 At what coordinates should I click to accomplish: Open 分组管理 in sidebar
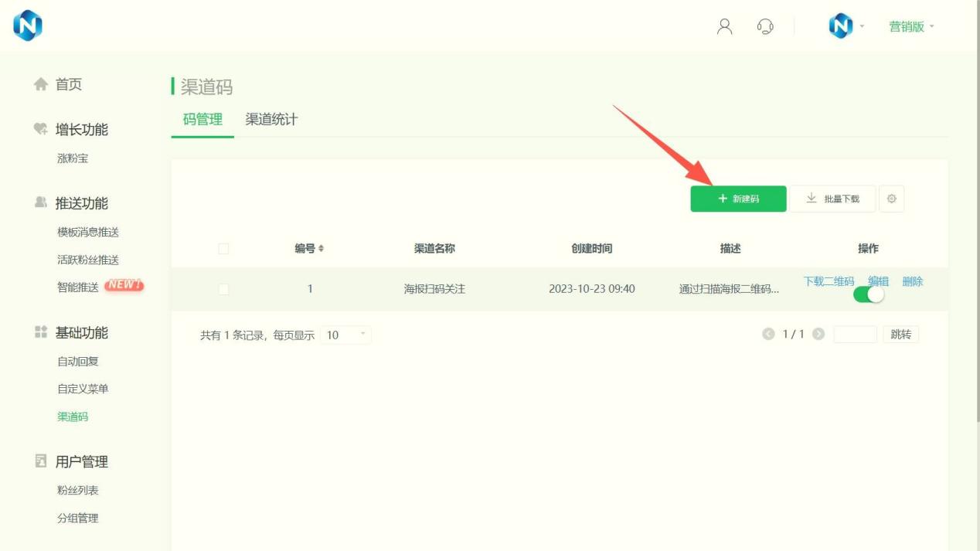(78, 518)
